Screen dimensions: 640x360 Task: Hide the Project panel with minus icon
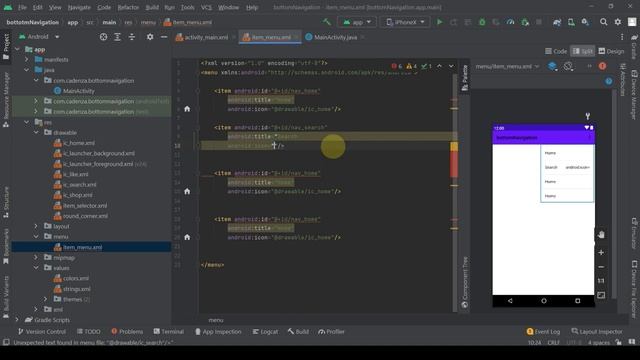point(164,37)
